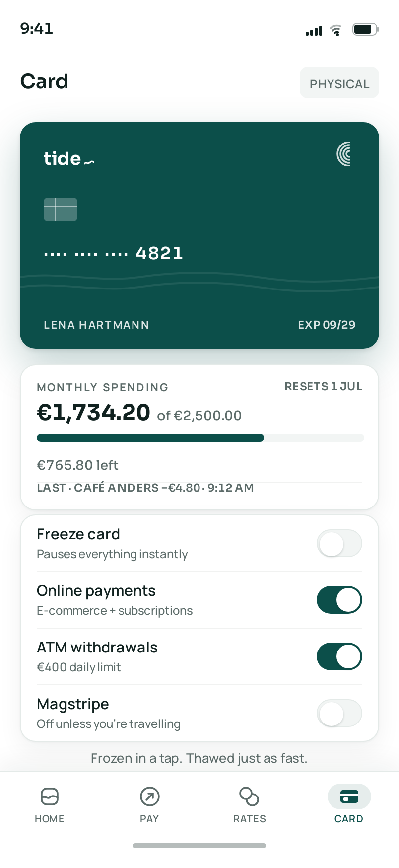
Task: Switch to the PAY tab label
Action: point(149,819)
